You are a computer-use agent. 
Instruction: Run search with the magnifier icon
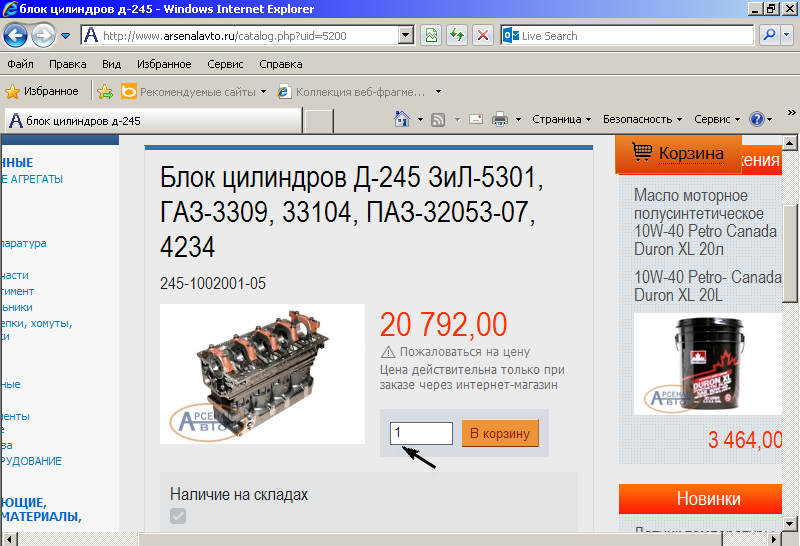point(769,36)
